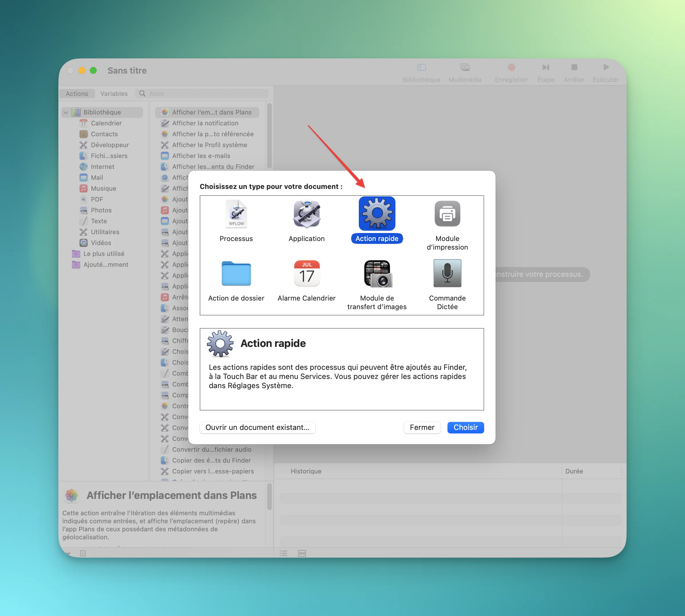Select Afficher la notification action

205,123
